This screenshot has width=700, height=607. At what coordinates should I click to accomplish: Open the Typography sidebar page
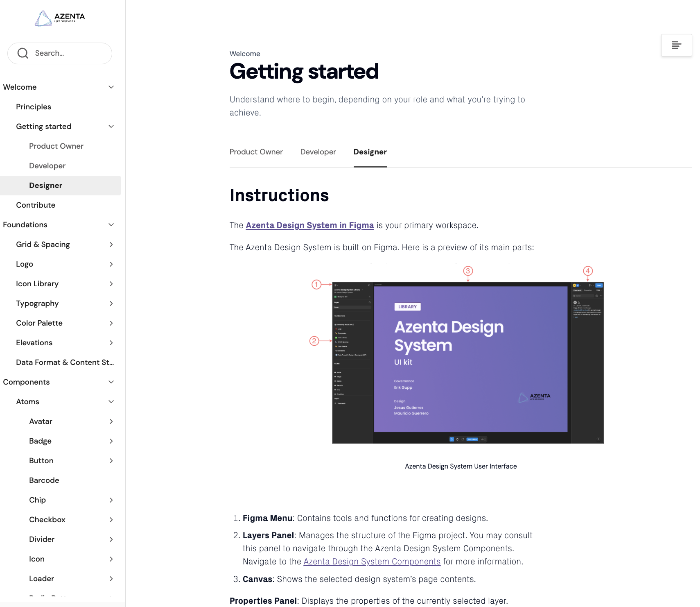click(x=37, y=303)
